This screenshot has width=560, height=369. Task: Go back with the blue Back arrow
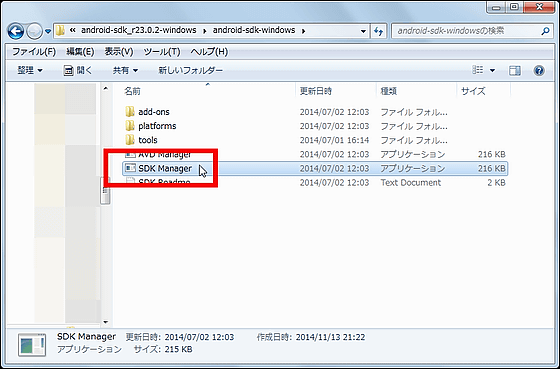point(16,31)
